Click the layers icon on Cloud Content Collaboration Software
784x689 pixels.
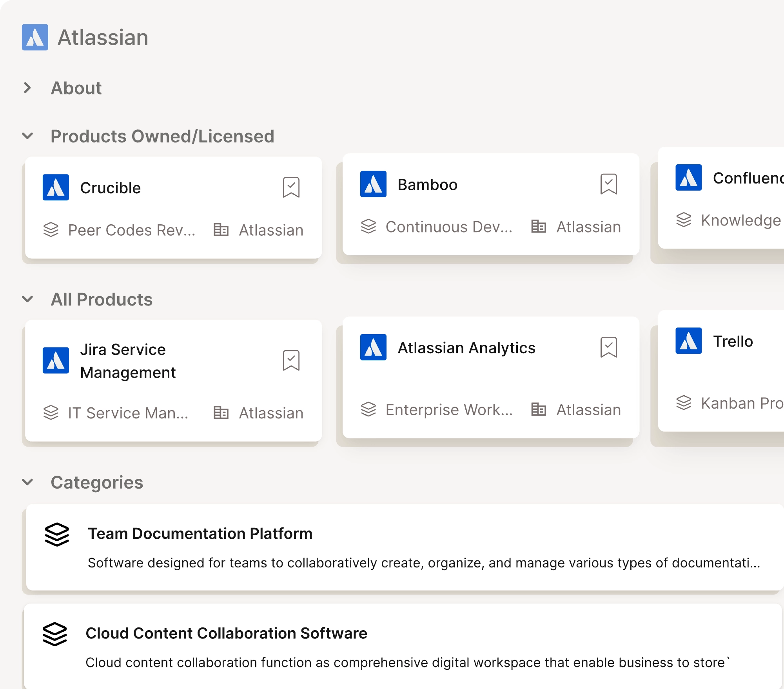click(x=56, y=633)
